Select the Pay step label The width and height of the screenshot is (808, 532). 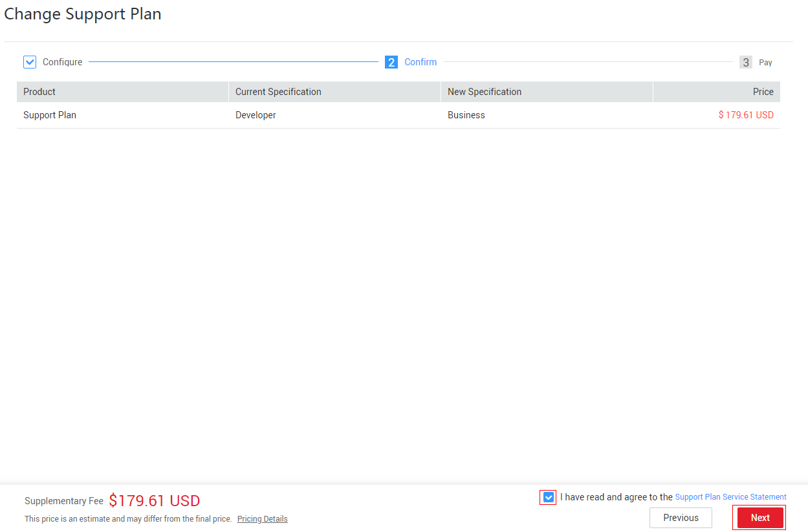coord(765,63)
